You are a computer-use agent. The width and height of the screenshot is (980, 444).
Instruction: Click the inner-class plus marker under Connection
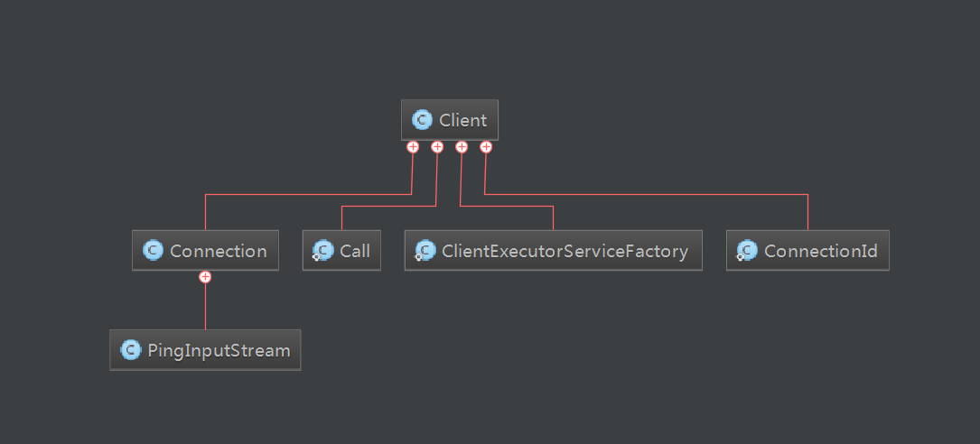[205, 277]
